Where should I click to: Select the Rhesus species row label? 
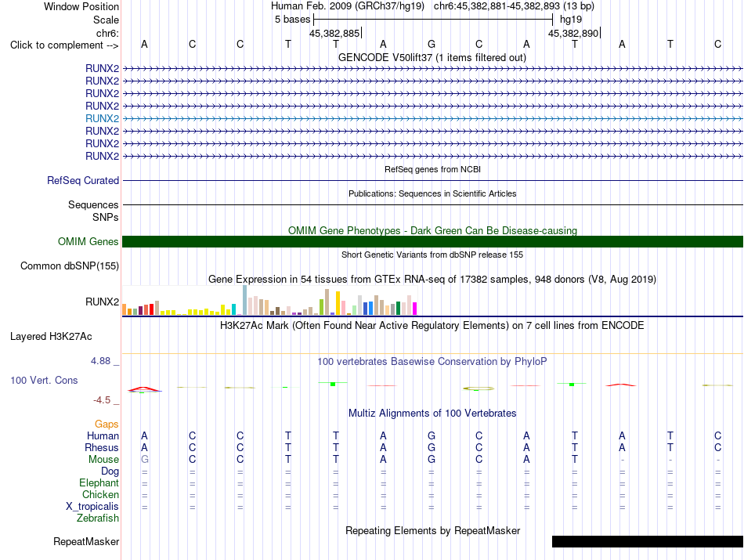coord(102,447)
